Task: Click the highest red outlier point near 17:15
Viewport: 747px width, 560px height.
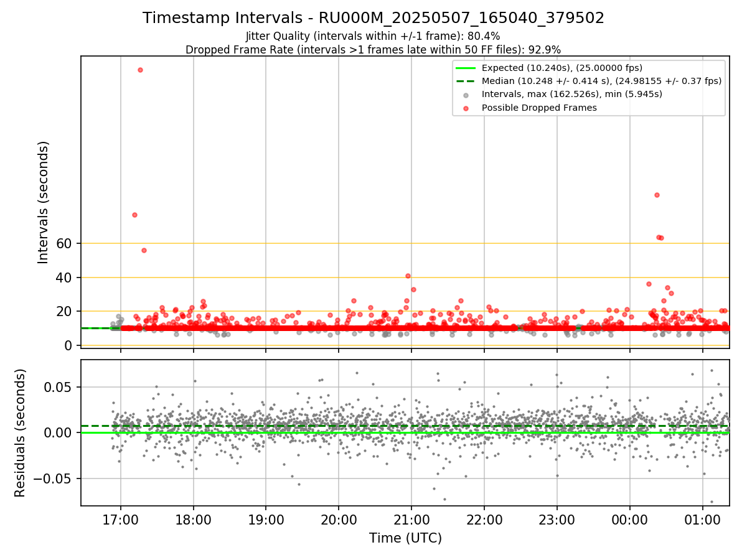Action: [x=140, y=70]
